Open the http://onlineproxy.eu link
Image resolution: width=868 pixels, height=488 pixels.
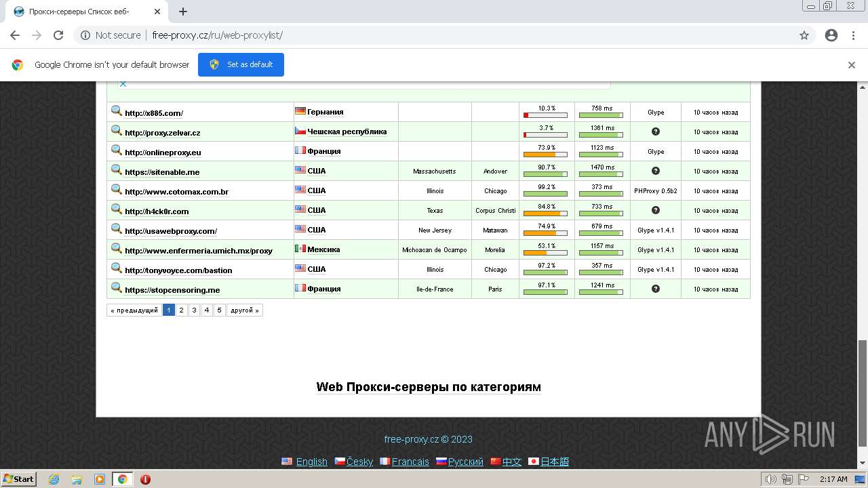(163, 152)
